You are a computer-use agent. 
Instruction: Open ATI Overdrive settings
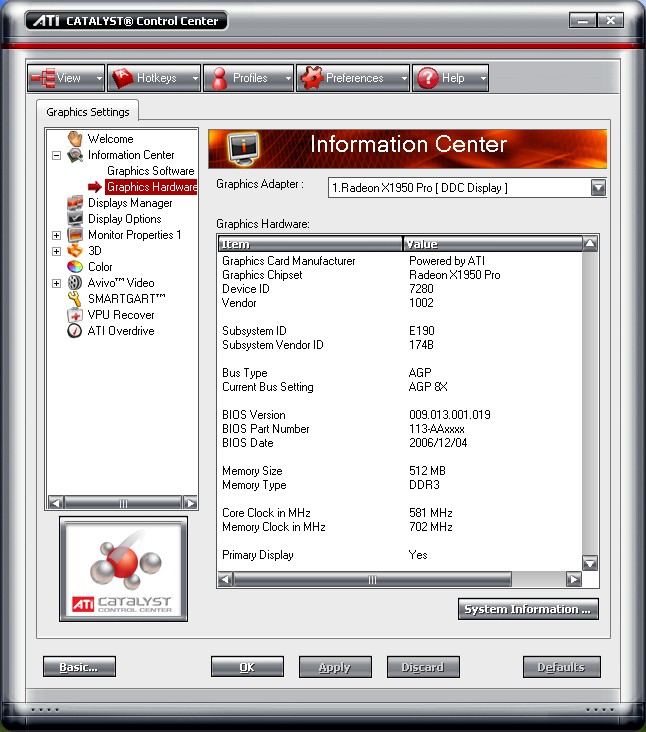(x=121, y=331)
